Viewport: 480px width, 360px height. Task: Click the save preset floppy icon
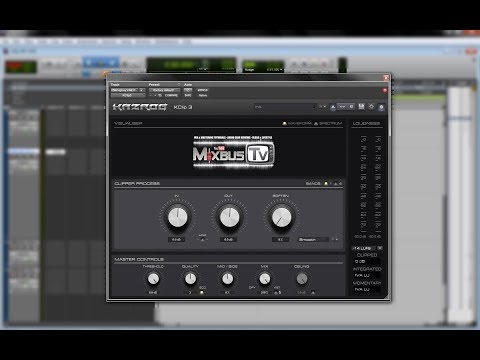coord(361,106)
